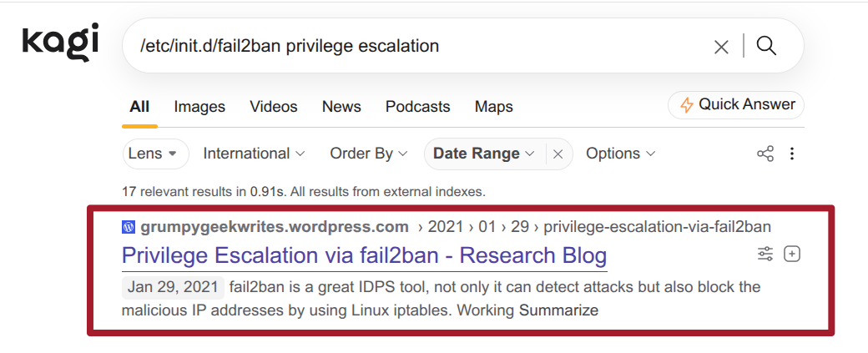868x353 pixels.
Task: Switch to the Podcasts tab
Action: click(x=418, y=107)
